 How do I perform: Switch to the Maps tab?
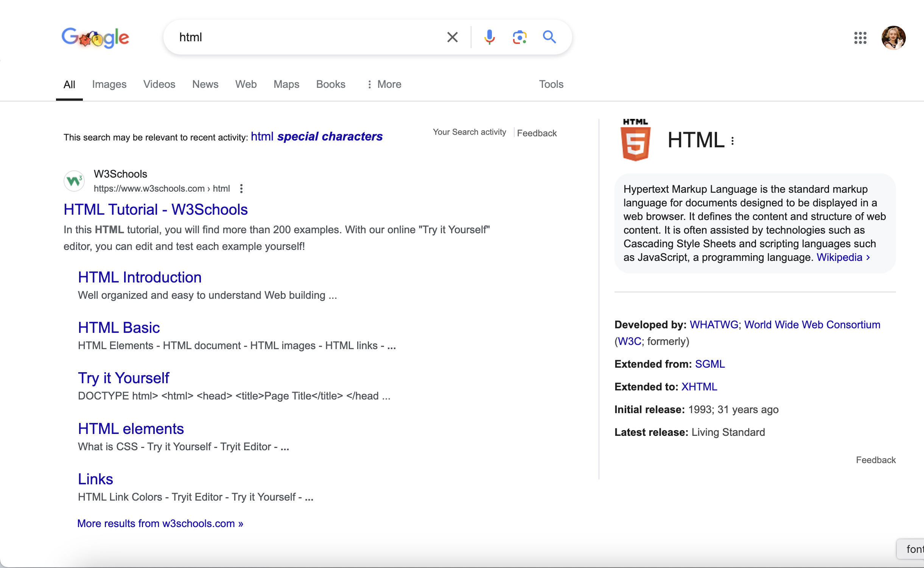point(286,84)
